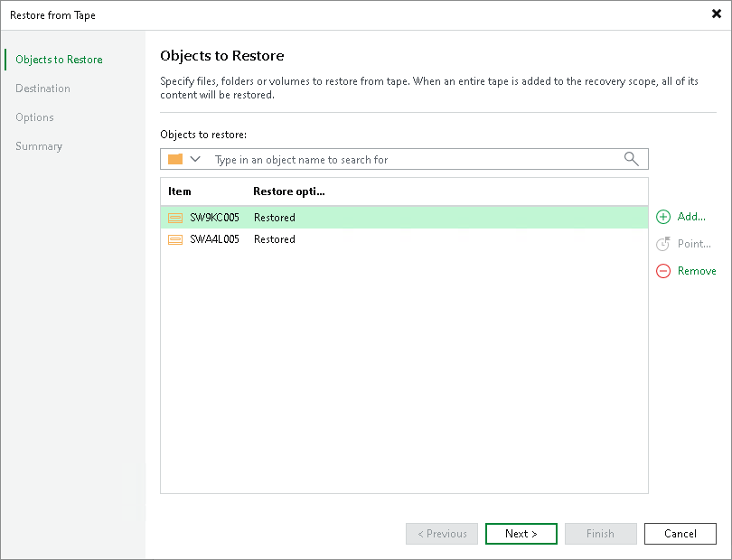Click the magnifying glass search icon

[x=631, y=159]
